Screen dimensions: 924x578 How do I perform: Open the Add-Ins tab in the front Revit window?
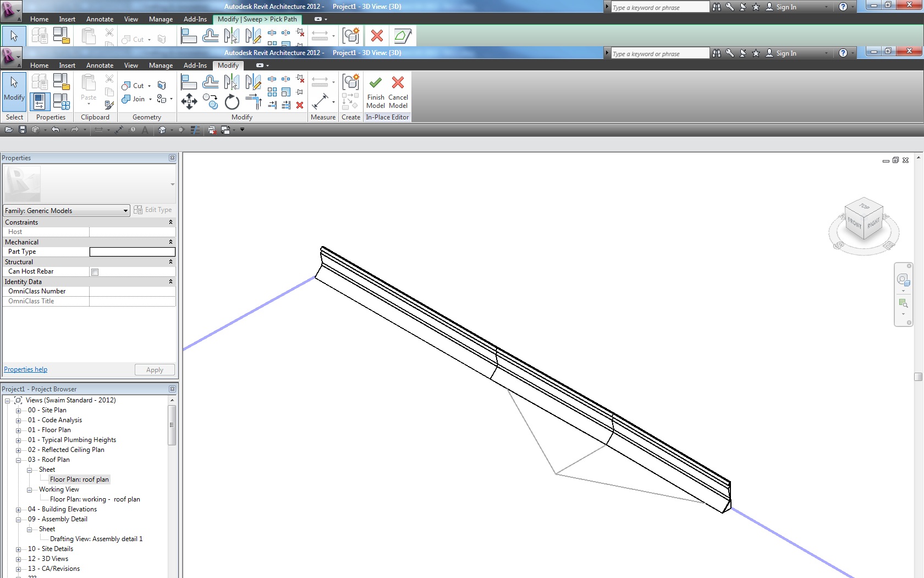195,66
